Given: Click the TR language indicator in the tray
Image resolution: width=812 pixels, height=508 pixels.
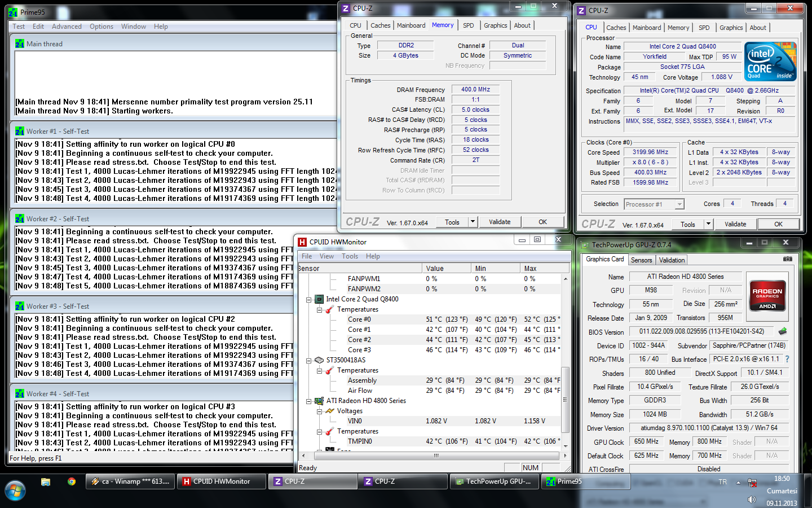Looking at the screenshot, I should 722,482.
